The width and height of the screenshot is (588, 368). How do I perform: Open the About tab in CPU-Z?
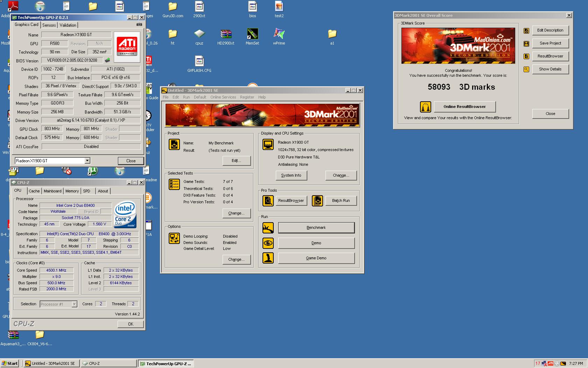103,191
